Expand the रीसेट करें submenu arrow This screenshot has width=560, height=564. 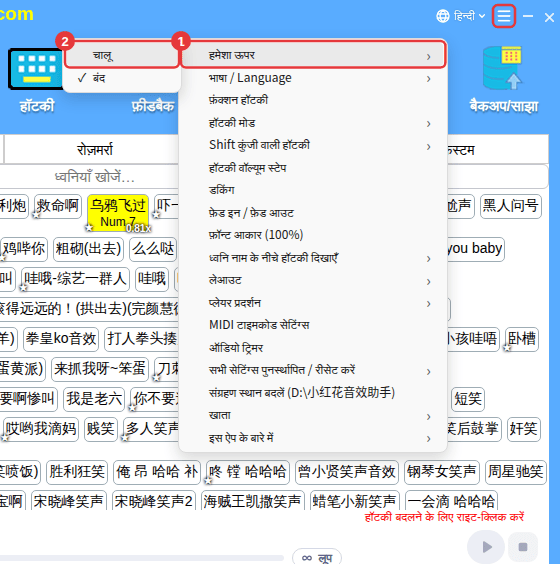pyautogui.click(x=428, y=372)
